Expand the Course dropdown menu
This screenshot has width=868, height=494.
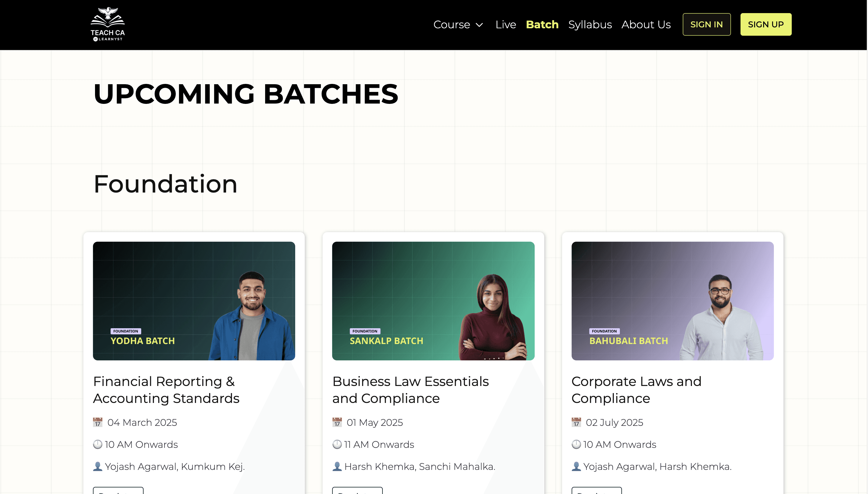[451, 24]
